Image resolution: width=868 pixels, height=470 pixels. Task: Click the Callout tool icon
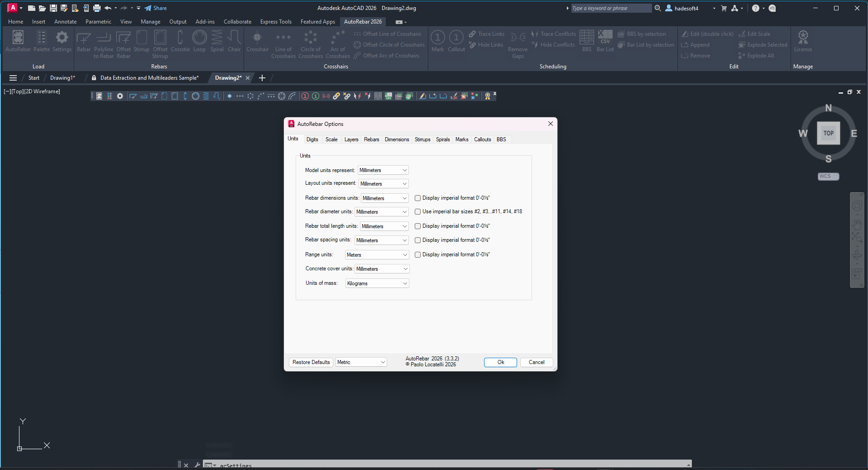coord(456,41)
